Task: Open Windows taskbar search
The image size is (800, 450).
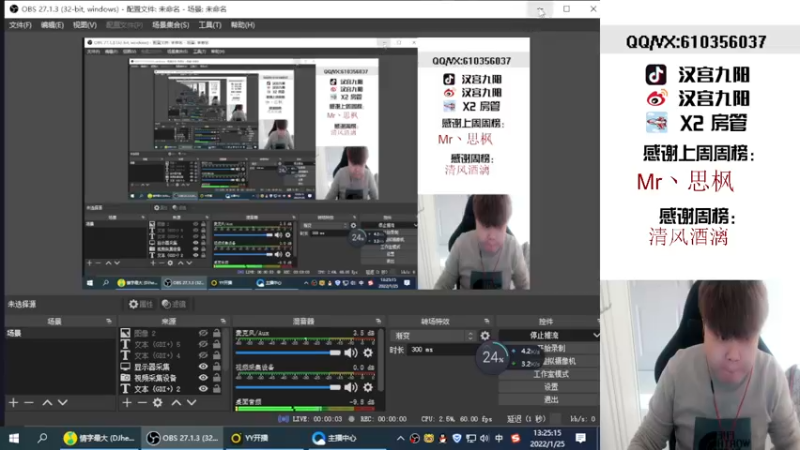Action: point(42,438)
